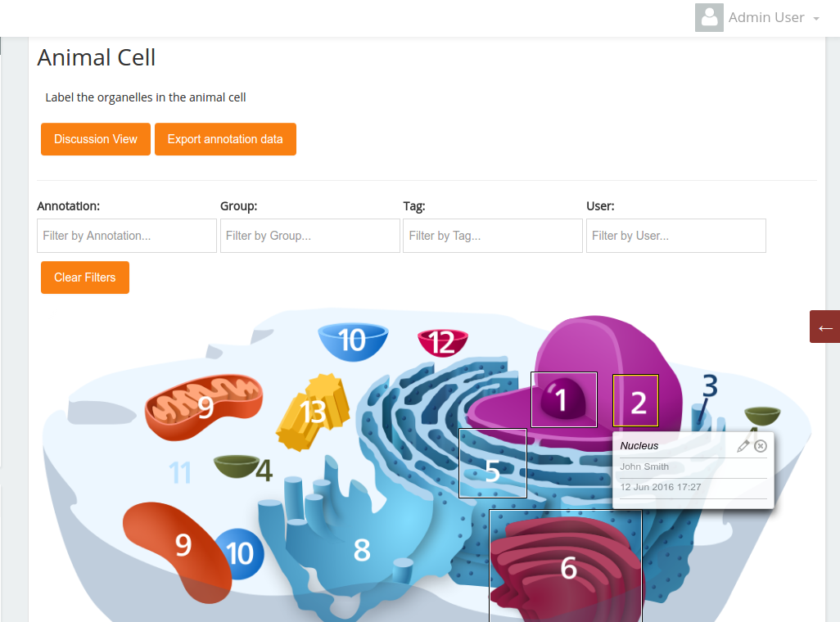
Task: Click the mitochondrion labeled 9 at top
Action: pos(204,406)
